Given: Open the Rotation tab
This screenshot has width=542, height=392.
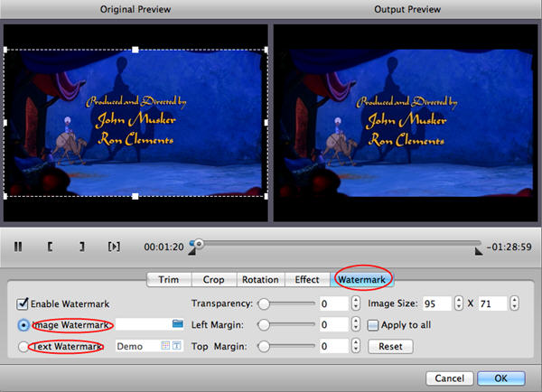Looking at the screenshot, I should [x=260, y=279].
